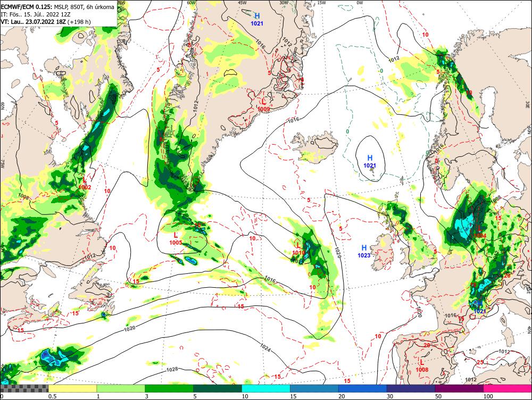This screenshot has width=532, height=400.
Task: Click the 1028 isobar label
Action: 172,369
